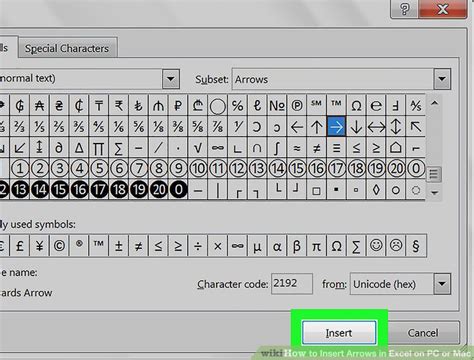Pick section sign § from recently used

416,246
